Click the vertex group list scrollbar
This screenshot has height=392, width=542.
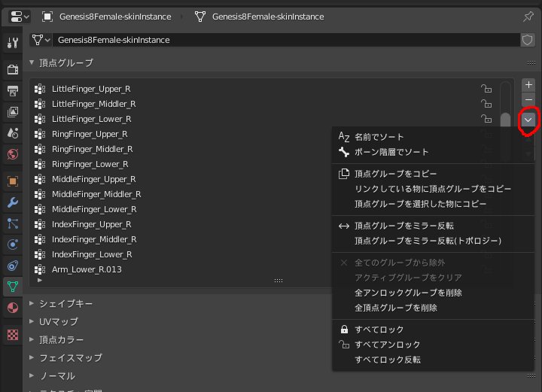[x=505, y=120]
